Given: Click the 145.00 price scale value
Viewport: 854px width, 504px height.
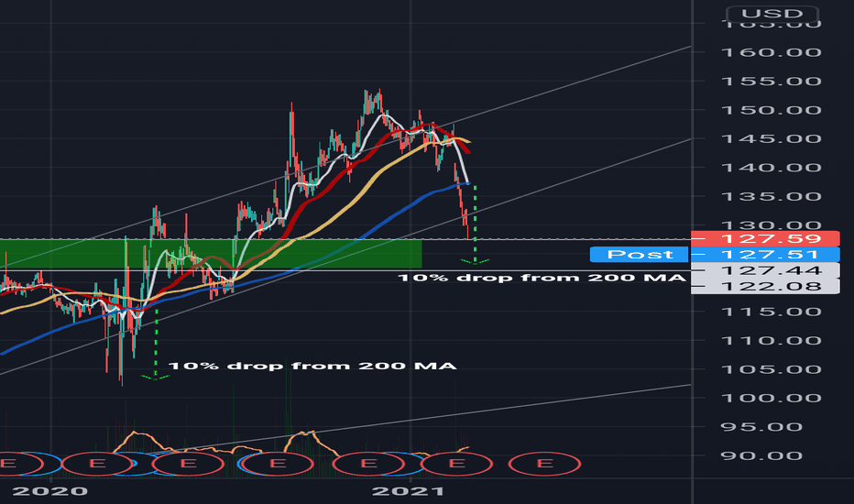Looking at the screenshot, I should point(771,138).
